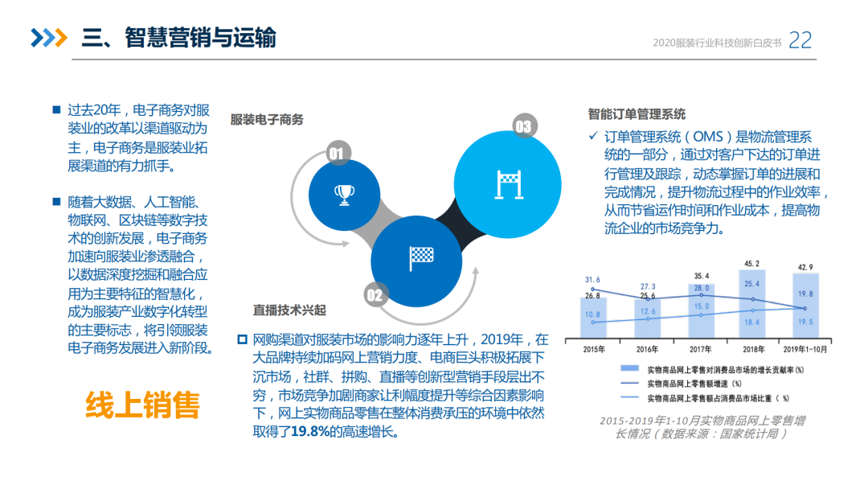Image resolution: width=868 pixels, height=489 pixels.
Task: Select the slide title 三、智慧营销与运输
Action: tap(178, 38)
